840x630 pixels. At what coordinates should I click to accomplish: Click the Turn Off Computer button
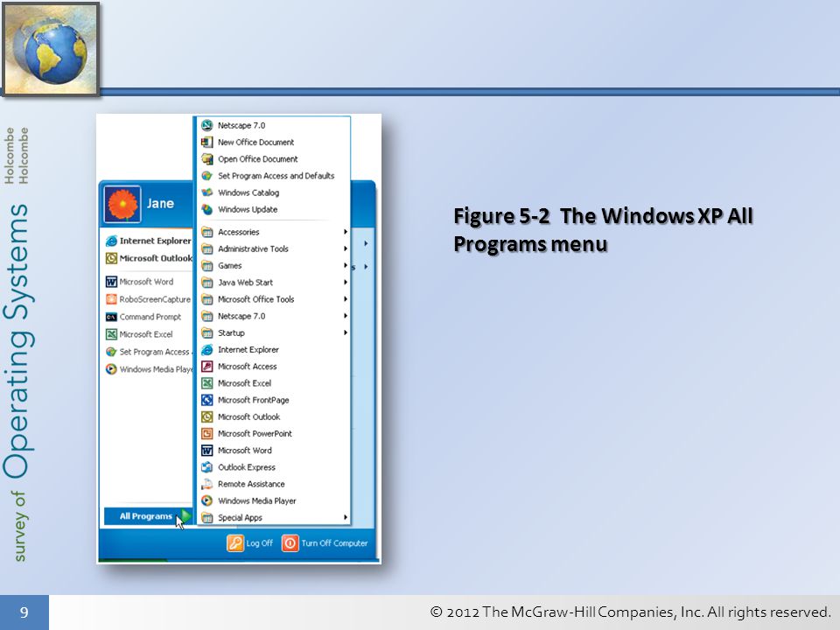click(325, 542)
